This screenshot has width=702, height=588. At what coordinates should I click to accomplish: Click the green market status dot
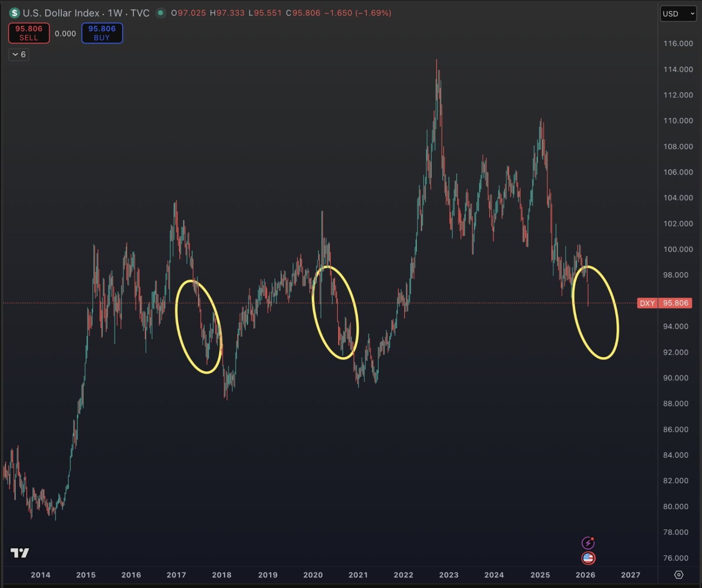(161, 13)
